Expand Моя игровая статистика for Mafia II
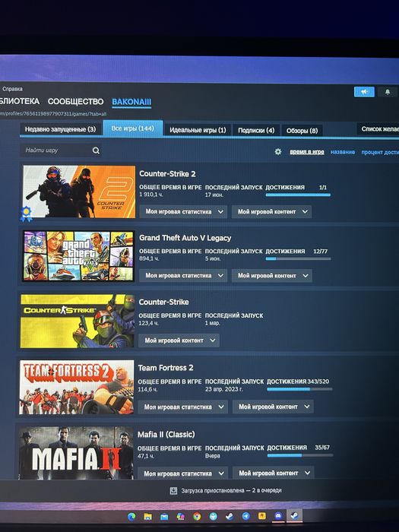This screenshot has width=399, height=532. pyautogui.click(x=182, y=473)
